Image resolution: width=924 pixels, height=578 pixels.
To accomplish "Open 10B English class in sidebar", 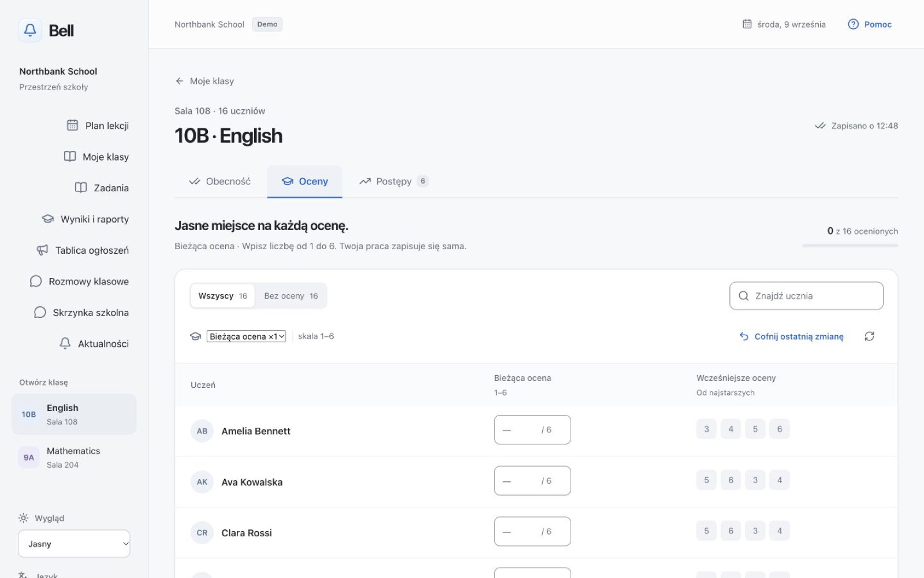I will 74,414.
